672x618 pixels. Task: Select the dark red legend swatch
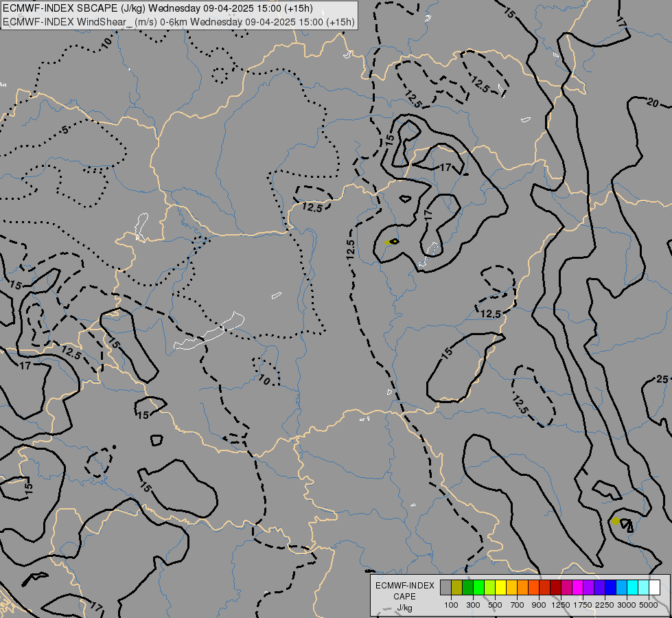point(555,587)
